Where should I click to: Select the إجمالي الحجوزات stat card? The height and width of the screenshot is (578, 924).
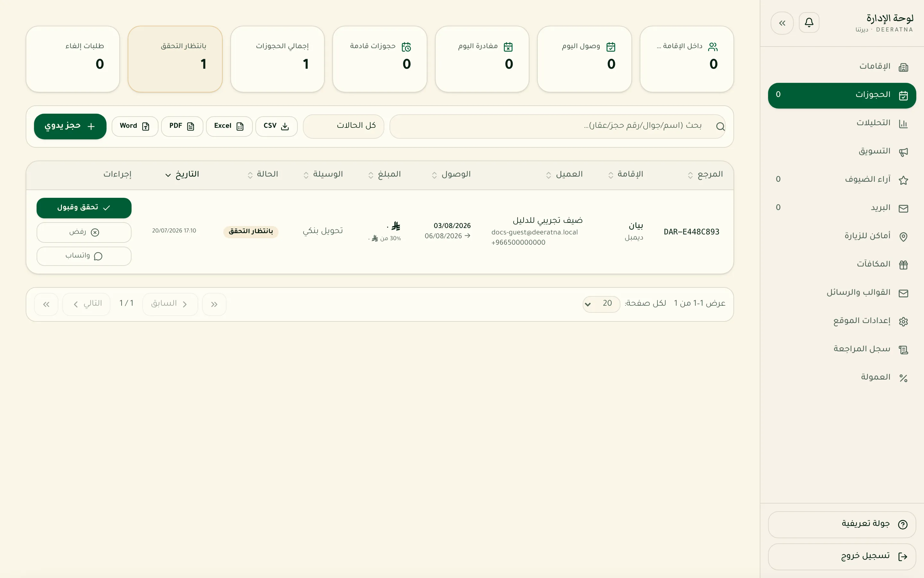(278, 59)
